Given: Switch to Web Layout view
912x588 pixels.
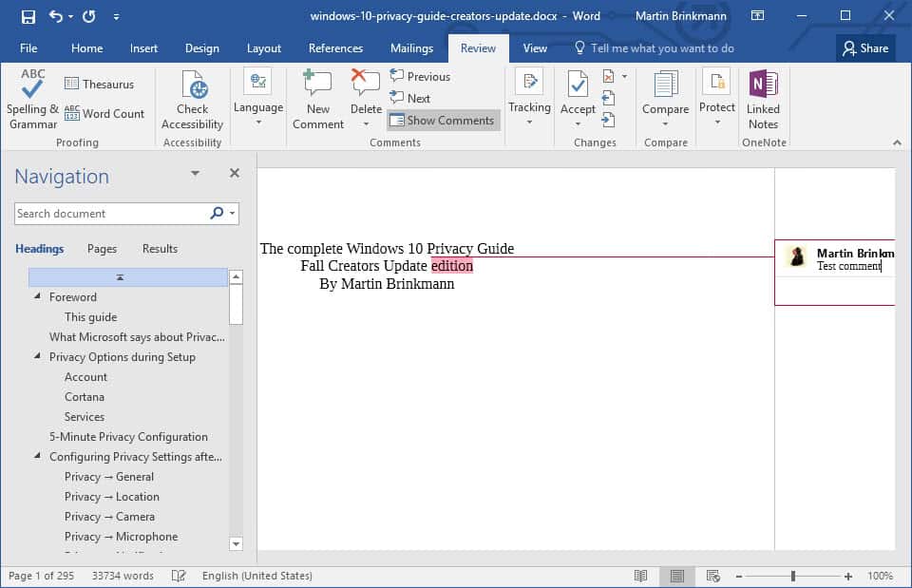Looking at the screenshot, I should point(713,576).
